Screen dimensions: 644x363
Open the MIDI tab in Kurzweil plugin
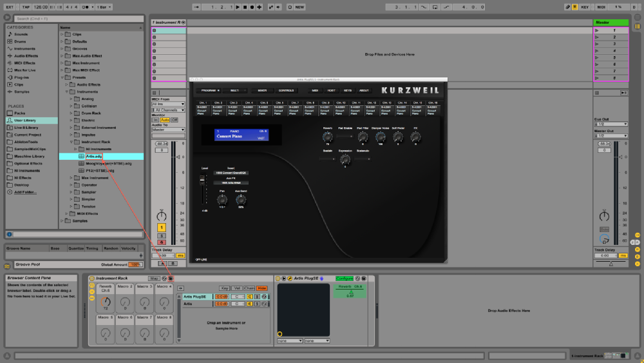click(x=315, y=90)
